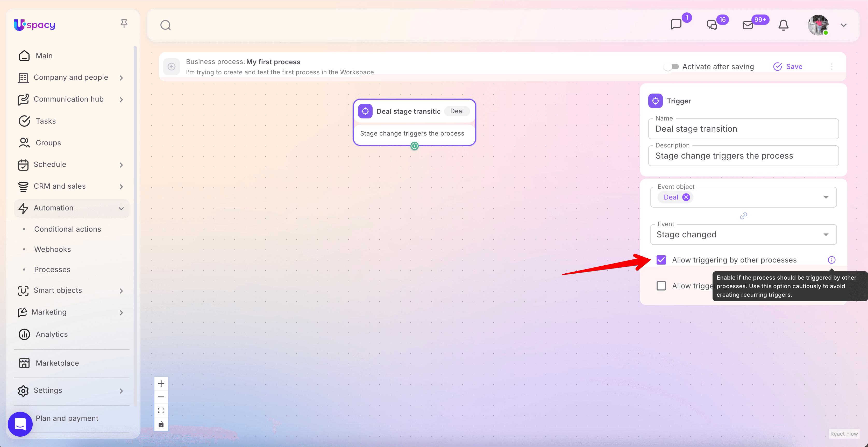Open Processes in Automation submenu

pyautogui.click(x=52, y=270)
